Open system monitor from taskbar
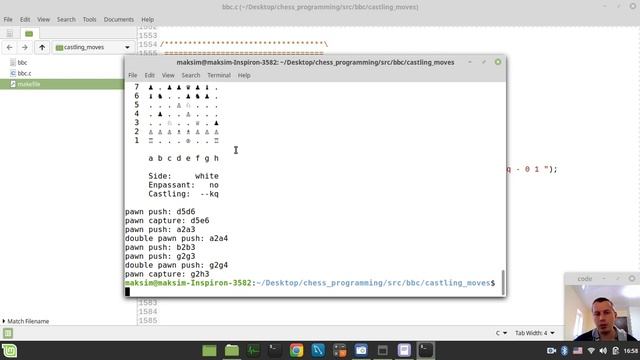Viewport: 640px width, 360px height. pyautogui.click(x=253, y=350)
